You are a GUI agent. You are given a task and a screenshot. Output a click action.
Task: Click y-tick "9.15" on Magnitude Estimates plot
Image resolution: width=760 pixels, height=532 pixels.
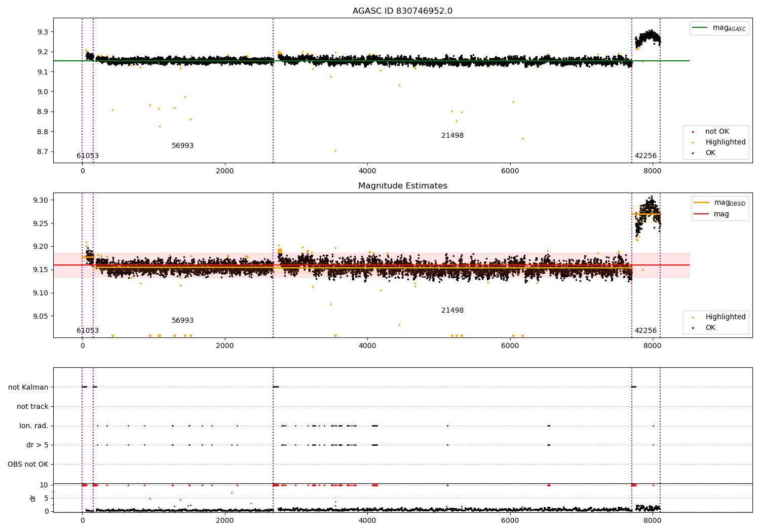tap(41, 270)
